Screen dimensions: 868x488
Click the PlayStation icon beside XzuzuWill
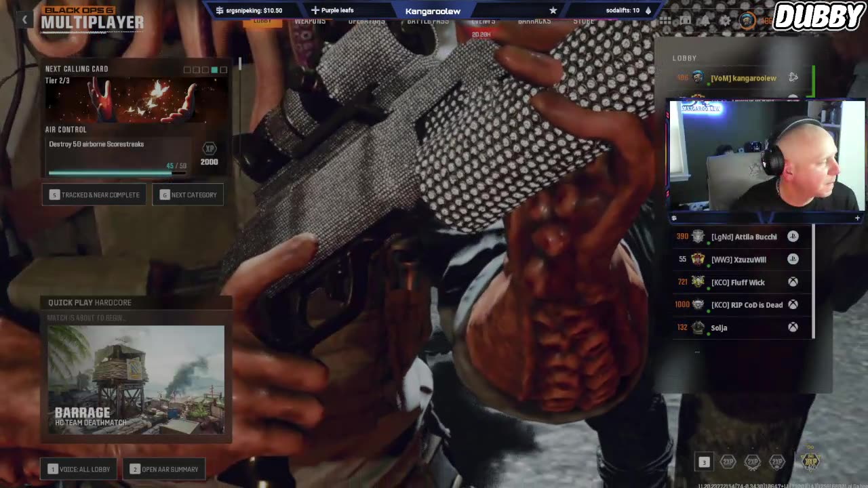tap(793, 259)
